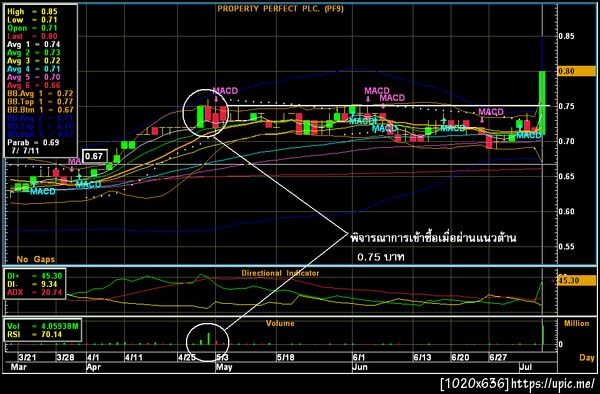Click the 6/13 date on the time axis
Image resolution: width=600 pixels, height=394 pixels.
click(x=422, y=358)
